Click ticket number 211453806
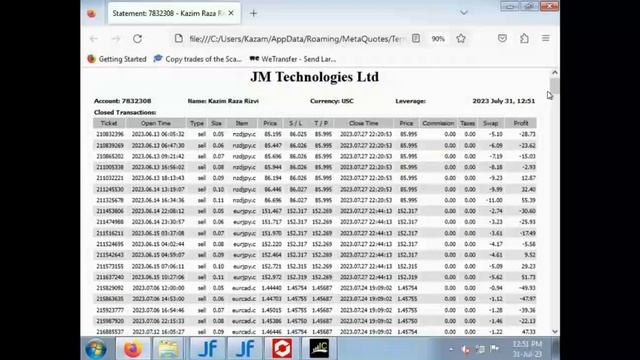Screen dimensions: 640x360 110,211
